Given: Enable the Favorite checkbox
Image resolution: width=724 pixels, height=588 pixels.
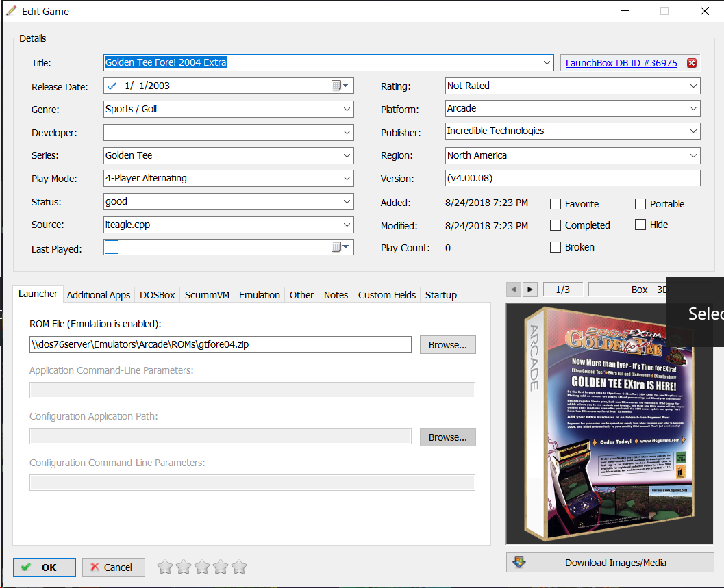Looking at the screenshot, I should point(556,204).
